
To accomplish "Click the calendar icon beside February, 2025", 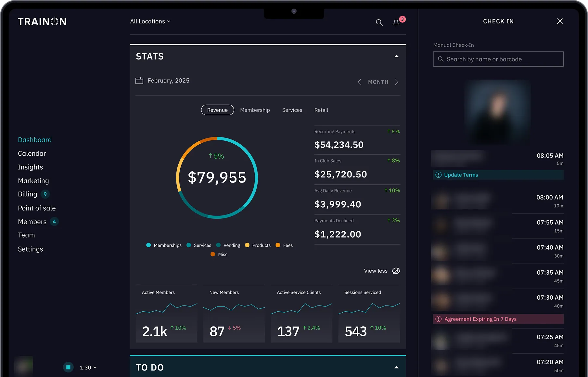I will [139, 80].
